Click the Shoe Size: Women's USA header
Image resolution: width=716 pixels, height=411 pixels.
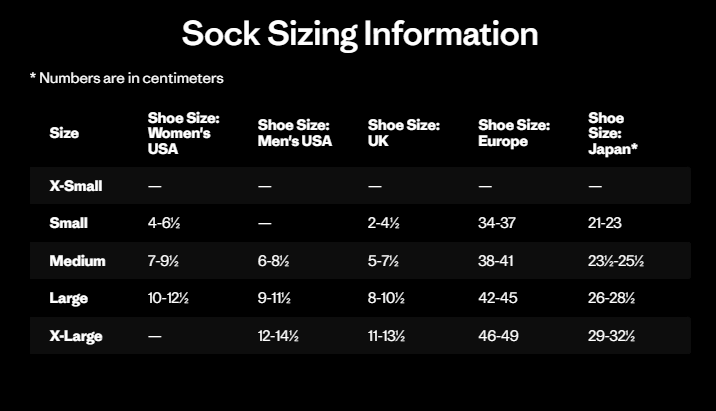pos(183,133)
